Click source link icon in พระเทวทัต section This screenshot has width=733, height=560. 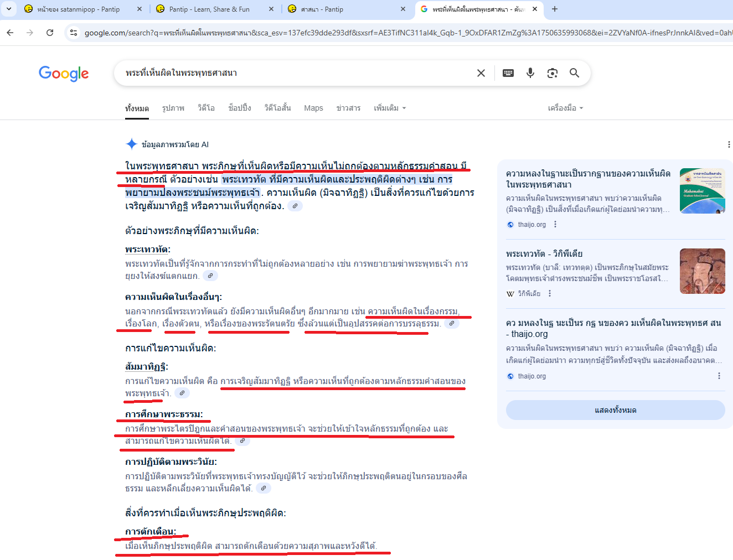click(x=210, y=276)
